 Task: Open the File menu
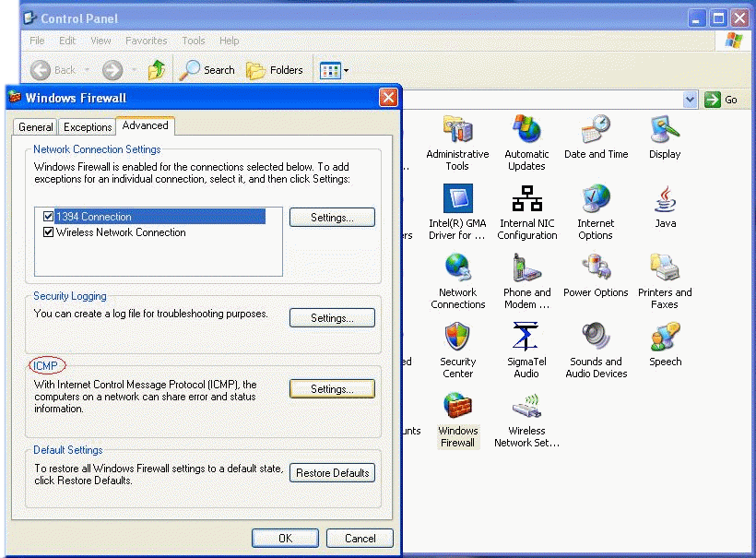click(37, 41)
